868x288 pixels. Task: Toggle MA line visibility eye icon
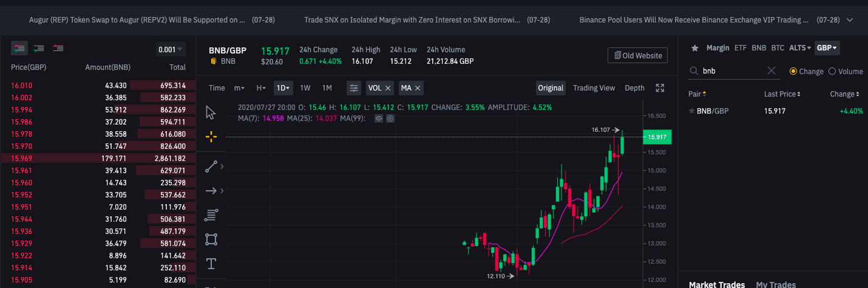coord(379,118)
